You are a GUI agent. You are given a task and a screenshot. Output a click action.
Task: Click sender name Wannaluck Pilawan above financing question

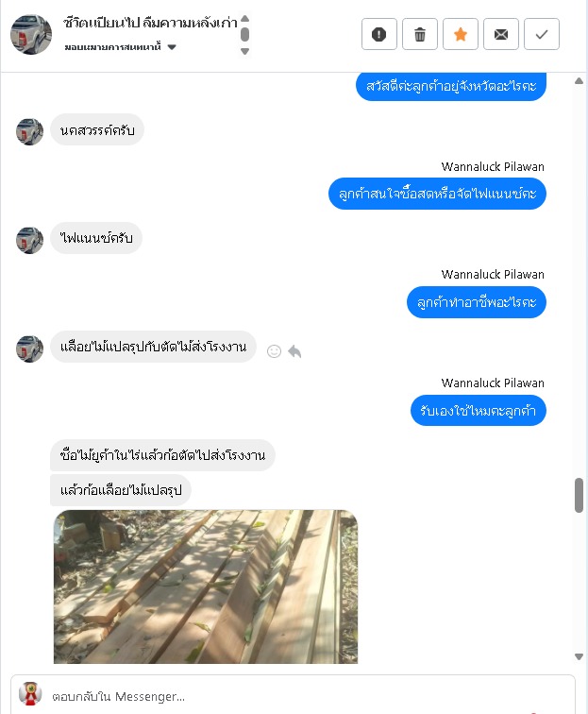493,166
